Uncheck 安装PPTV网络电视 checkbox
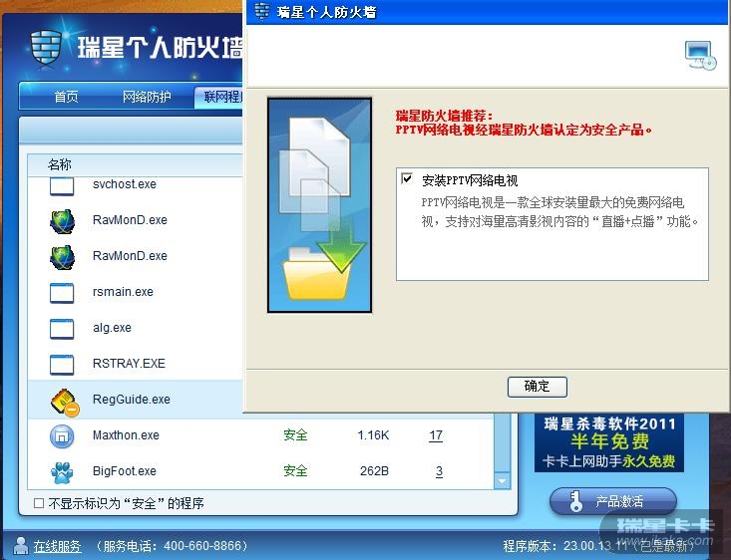This screenshot has width=731, height=560. (407, 178)
